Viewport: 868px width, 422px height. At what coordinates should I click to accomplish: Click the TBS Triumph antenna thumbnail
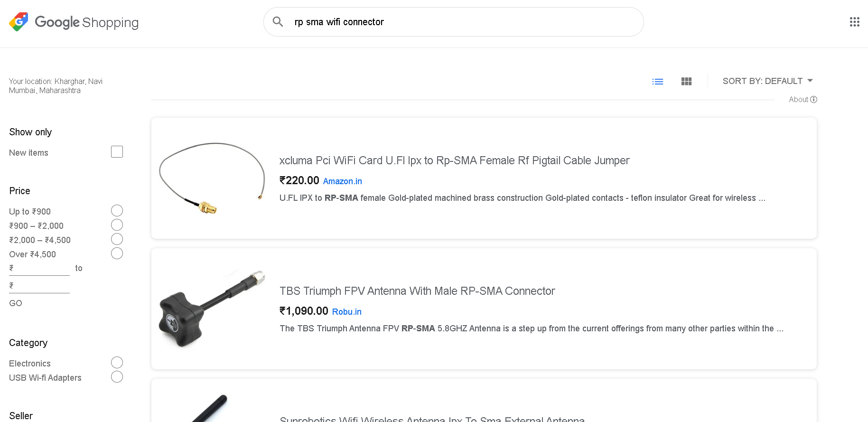(212, 309)
